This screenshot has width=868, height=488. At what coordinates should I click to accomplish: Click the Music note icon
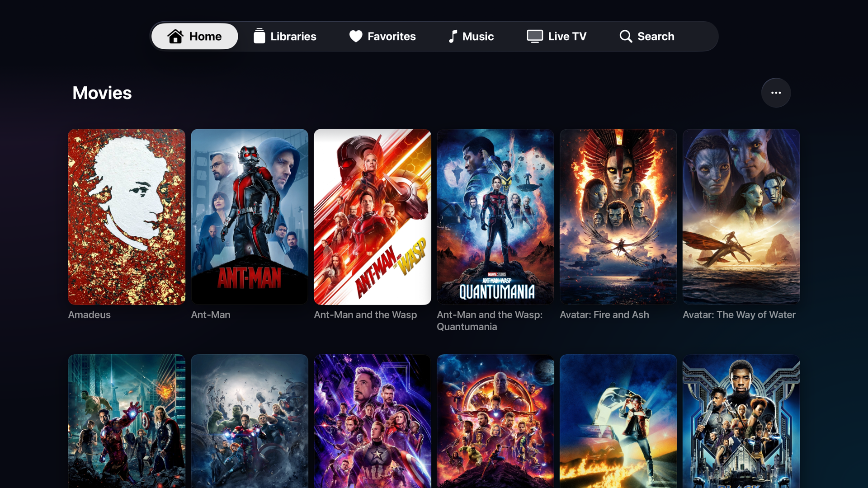(x=453, y=36)
